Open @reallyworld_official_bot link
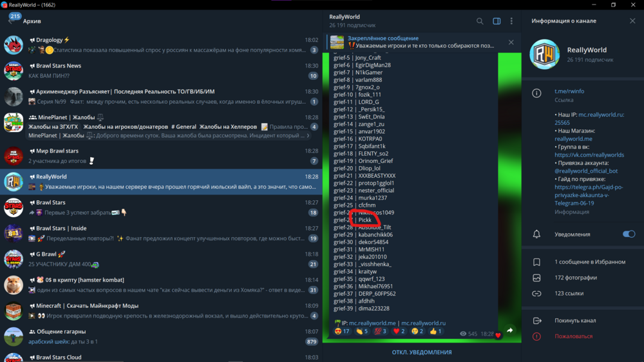Screen dimensions: 644x362 point(586,171)
